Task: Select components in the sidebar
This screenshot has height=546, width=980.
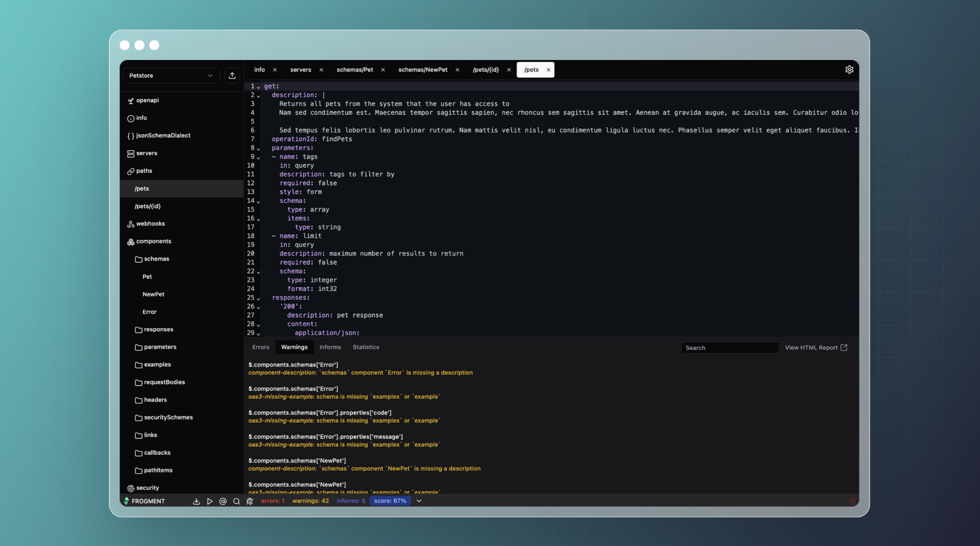Action: (181, 241)
